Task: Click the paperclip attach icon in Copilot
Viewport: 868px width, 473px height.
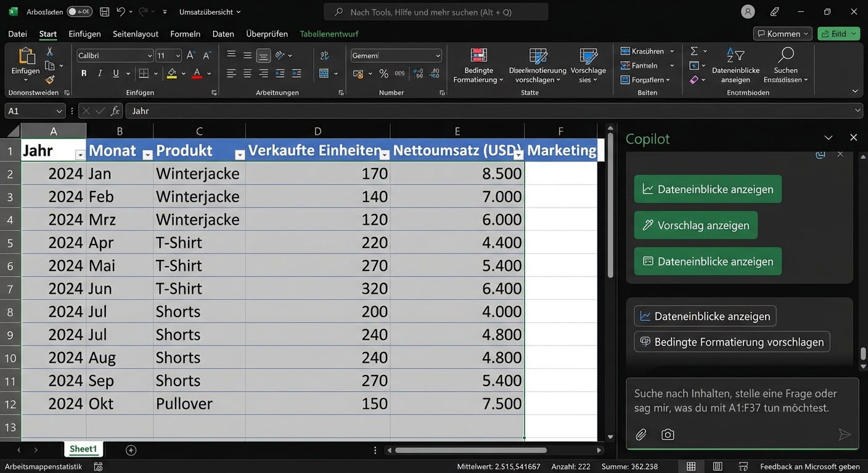Action: (641, 435)
